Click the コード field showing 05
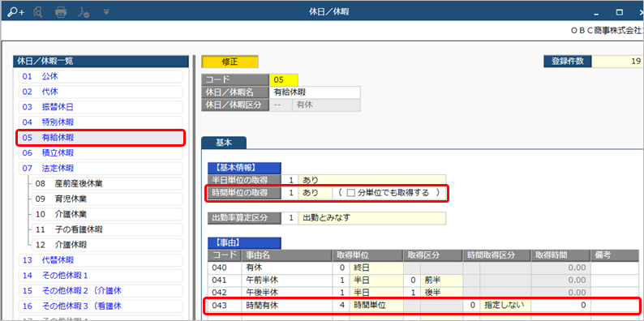This screenshot has width=644, height=321. click(284, 79)
